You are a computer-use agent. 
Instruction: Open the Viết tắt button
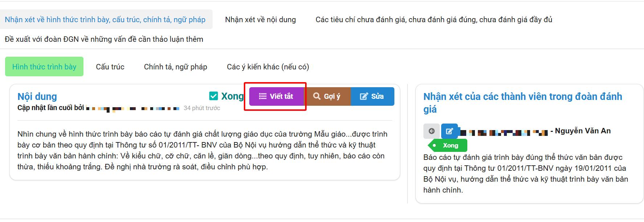pos(276,96)
